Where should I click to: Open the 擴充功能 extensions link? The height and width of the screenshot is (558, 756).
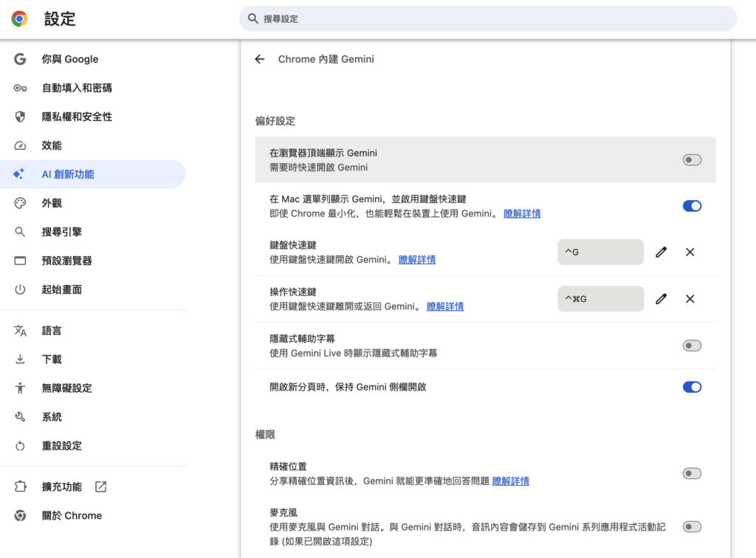(x=92, y=486)
